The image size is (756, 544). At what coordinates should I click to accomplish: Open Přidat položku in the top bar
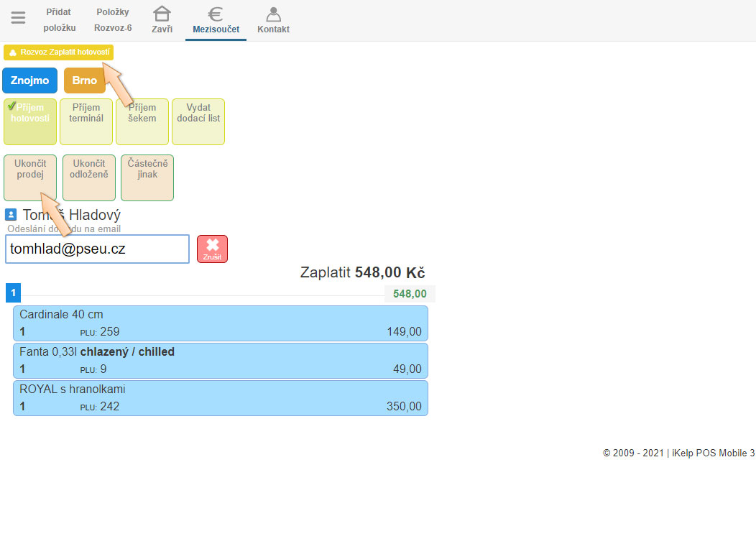(59, 20)
